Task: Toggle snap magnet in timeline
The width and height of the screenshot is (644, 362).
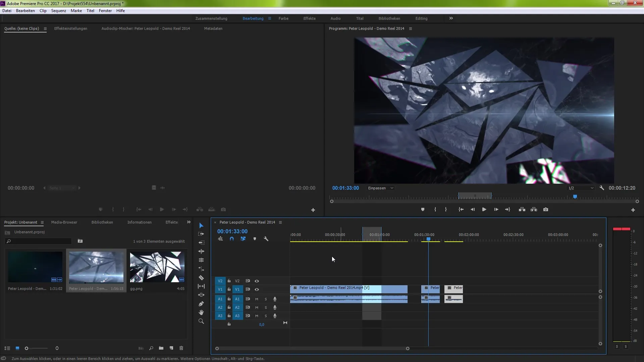Action: (232, 239)
